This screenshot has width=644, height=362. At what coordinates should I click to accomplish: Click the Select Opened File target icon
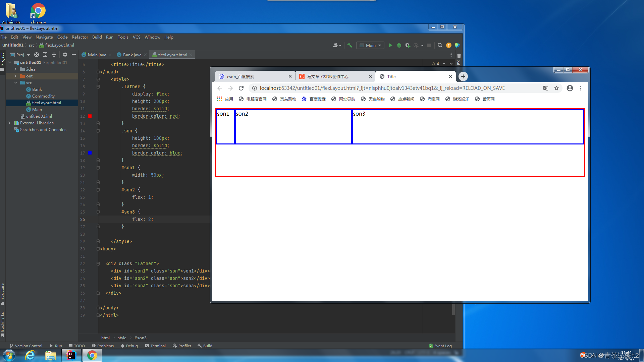37,55
